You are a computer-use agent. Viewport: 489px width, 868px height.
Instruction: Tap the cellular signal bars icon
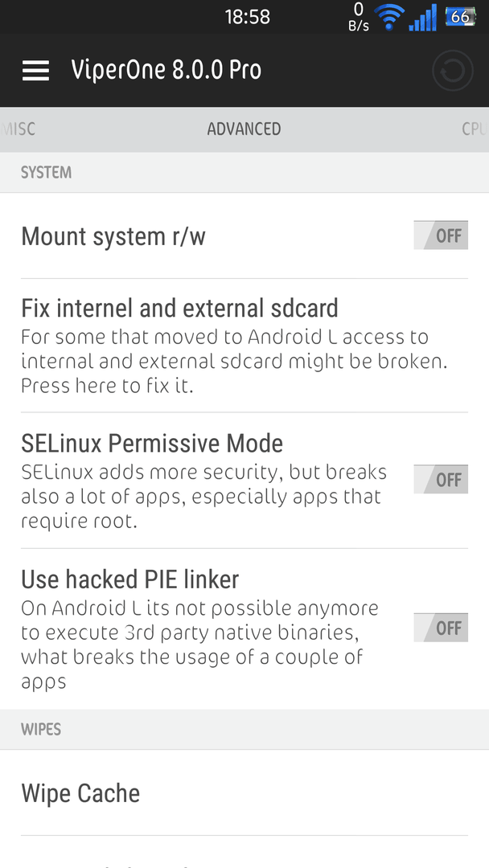[x=422, y=17]
